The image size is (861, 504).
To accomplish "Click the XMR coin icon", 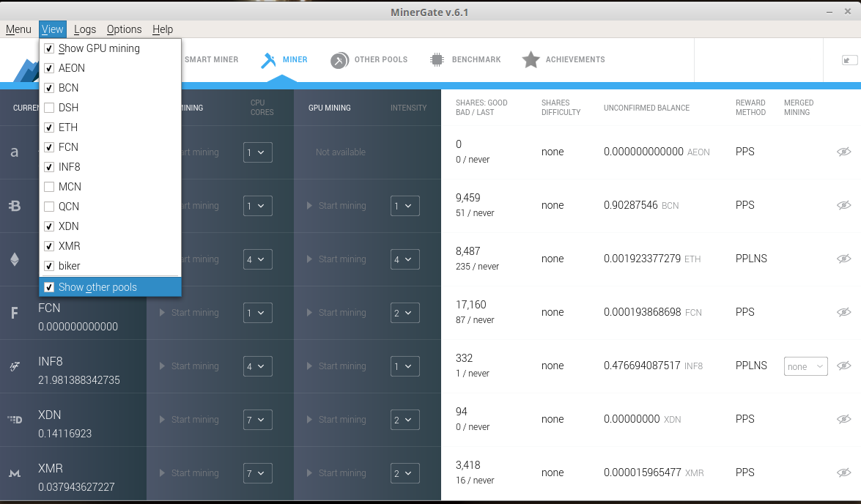I will tap(15, 473).
